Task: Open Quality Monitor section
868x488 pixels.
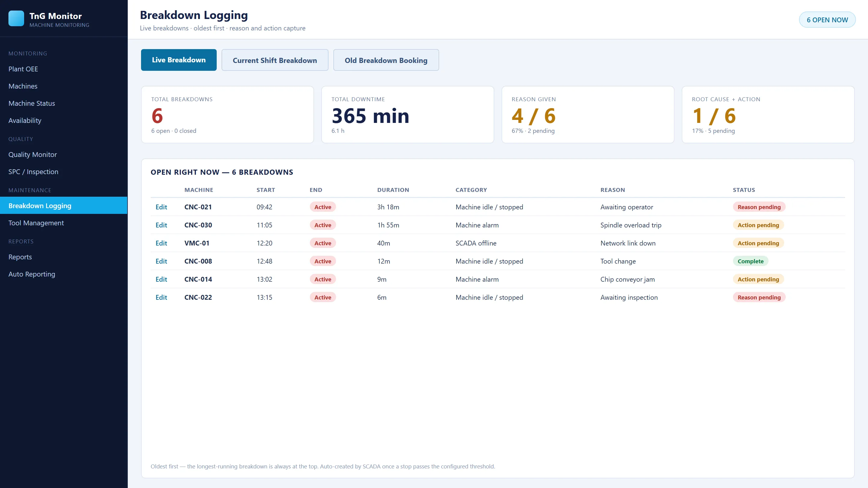Action: pos(64,155)
